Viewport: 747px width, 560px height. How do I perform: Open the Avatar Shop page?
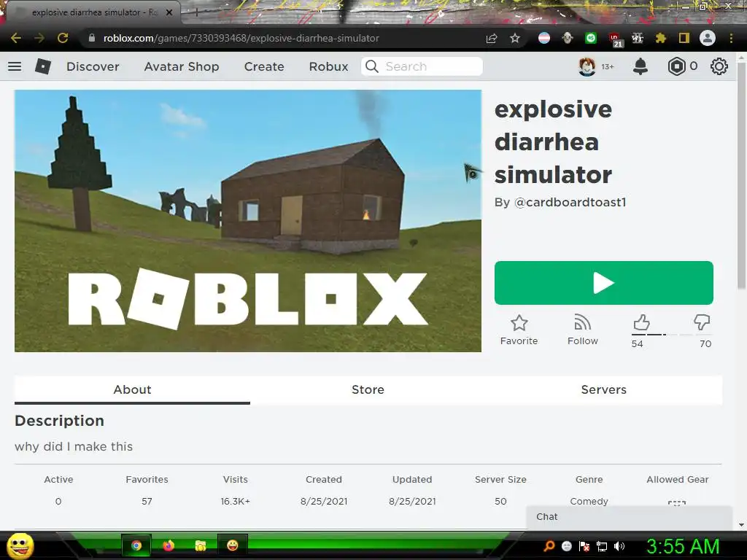(x=182, y=66)
